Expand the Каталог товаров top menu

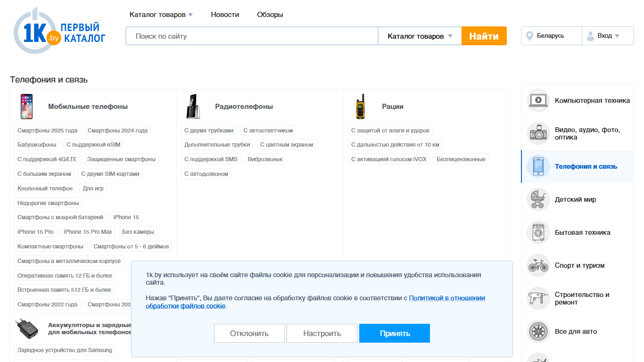161,15
